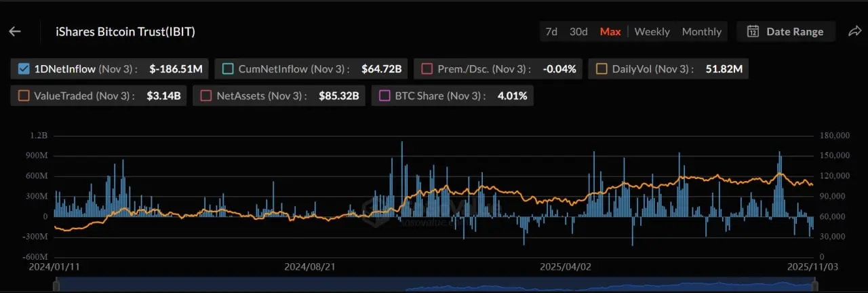Enable the CumNetInflow checkbox
Image resolution: width=868 pixels, height=293 pixels.
coord(228,69)
